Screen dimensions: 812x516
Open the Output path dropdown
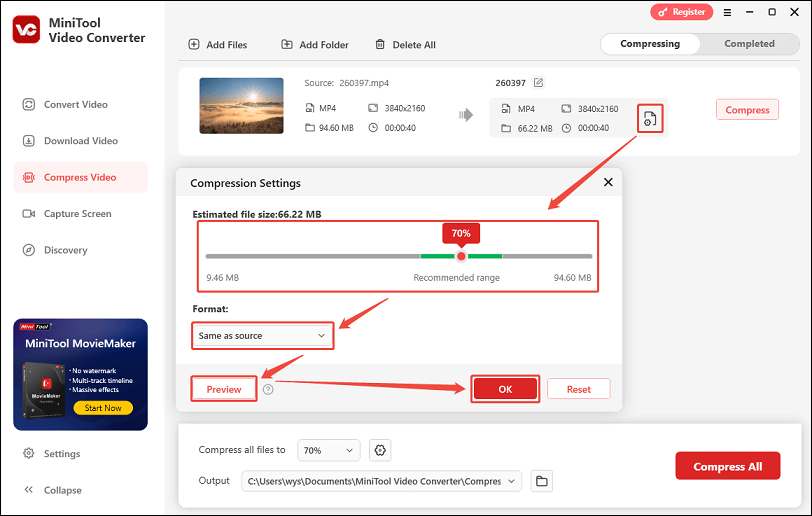coord(381,481)
